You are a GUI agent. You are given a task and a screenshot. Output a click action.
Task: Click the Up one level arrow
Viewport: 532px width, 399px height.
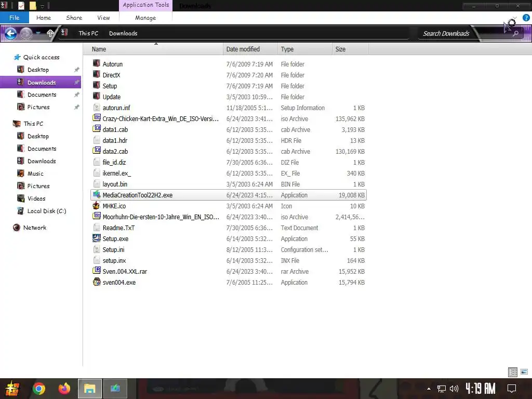pyautogui.click(x=50, y=33)
